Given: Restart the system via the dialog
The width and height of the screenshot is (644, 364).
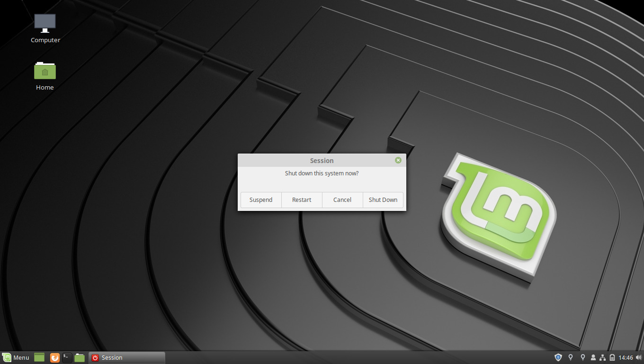Looking at the screenshot, I should (x=301, y=200).
